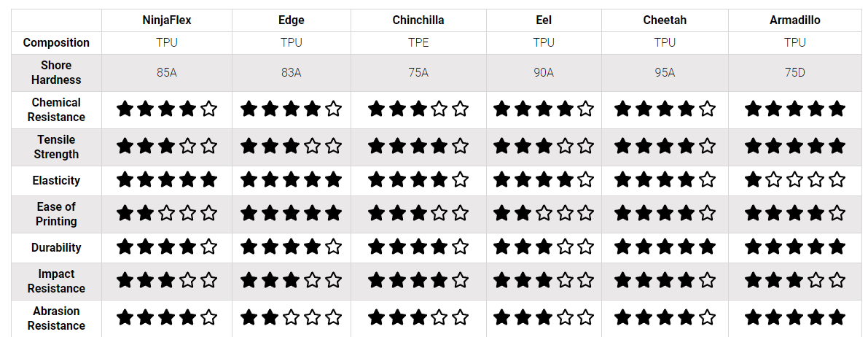Click Edge's Ease of Printing stars
The height and width of the screenshot is (337, 868).
tap(291, 213)
